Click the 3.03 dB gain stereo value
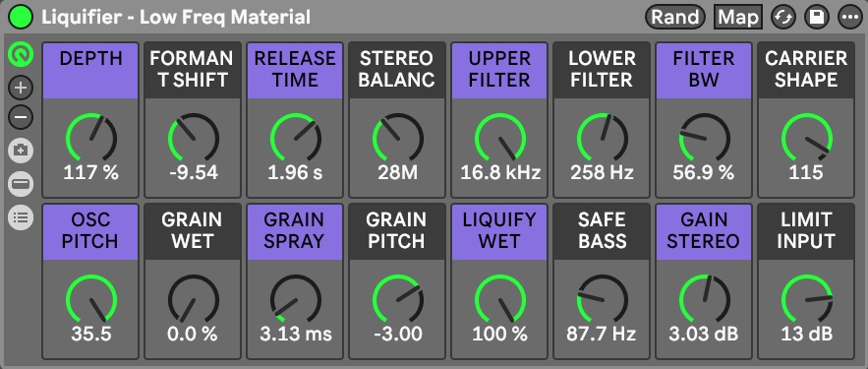The height and width of the screenshot is (369, 868). tap(704, 335)
